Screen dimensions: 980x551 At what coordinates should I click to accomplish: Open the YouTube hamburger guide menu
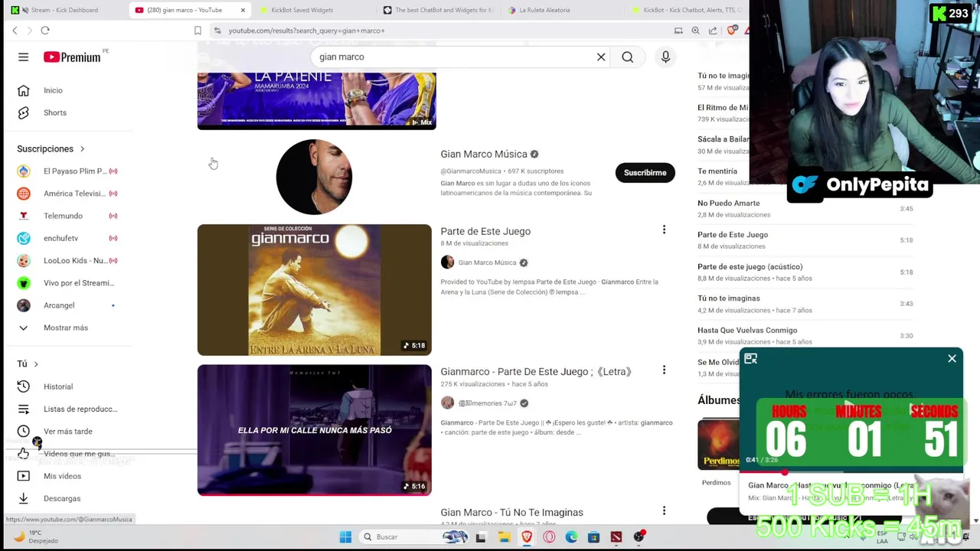tap(23, 57)
